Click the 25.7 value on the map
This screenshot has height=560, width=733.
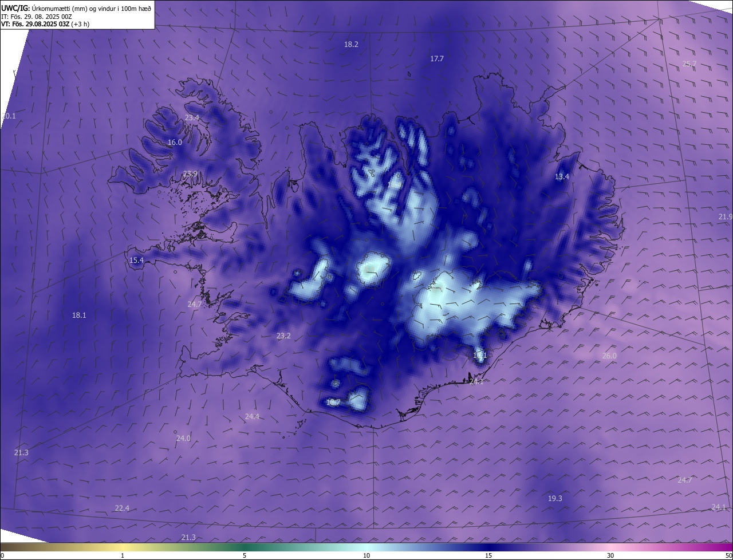[x=689, y=64]
